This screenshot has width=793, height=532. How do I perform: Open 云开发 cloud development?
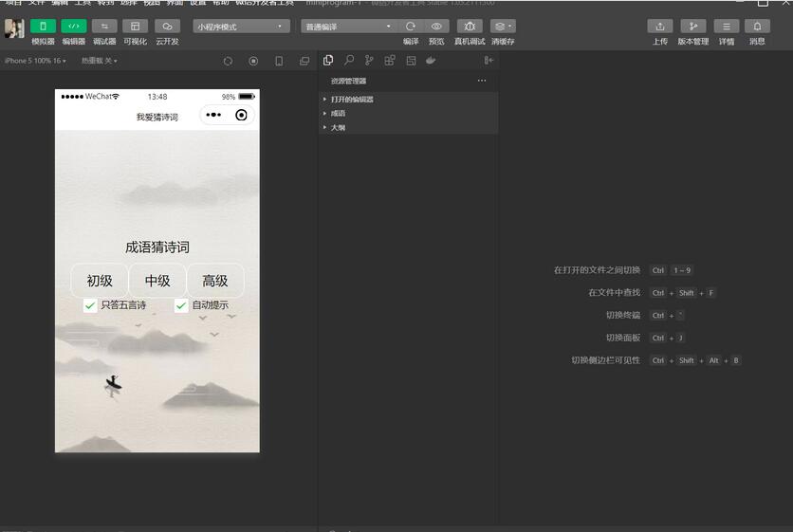(167, 27)
